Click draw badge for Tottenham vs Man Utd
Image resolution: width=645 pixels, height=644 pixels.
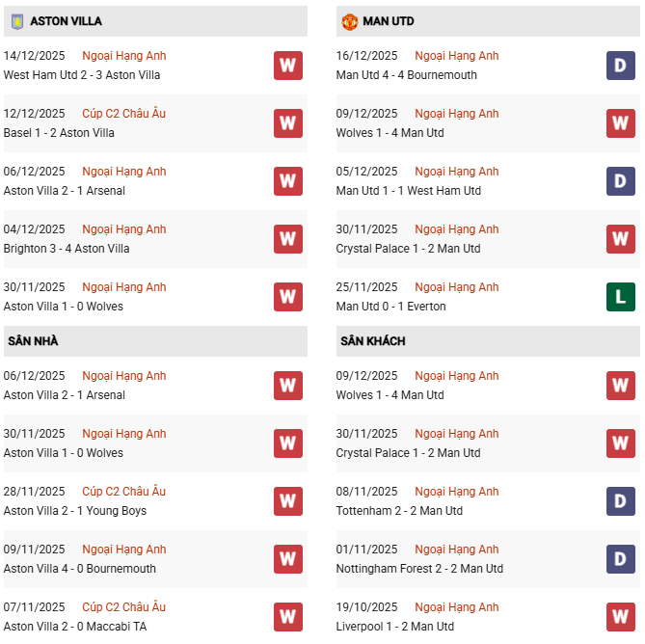click(620, 501)
